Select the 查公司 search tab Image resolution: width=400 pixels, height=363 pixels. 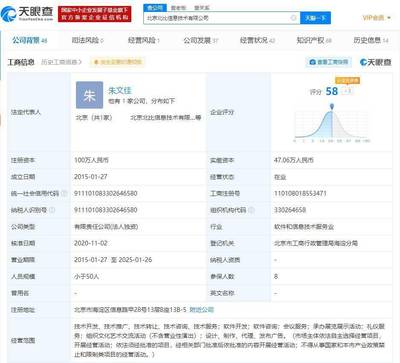155,7
